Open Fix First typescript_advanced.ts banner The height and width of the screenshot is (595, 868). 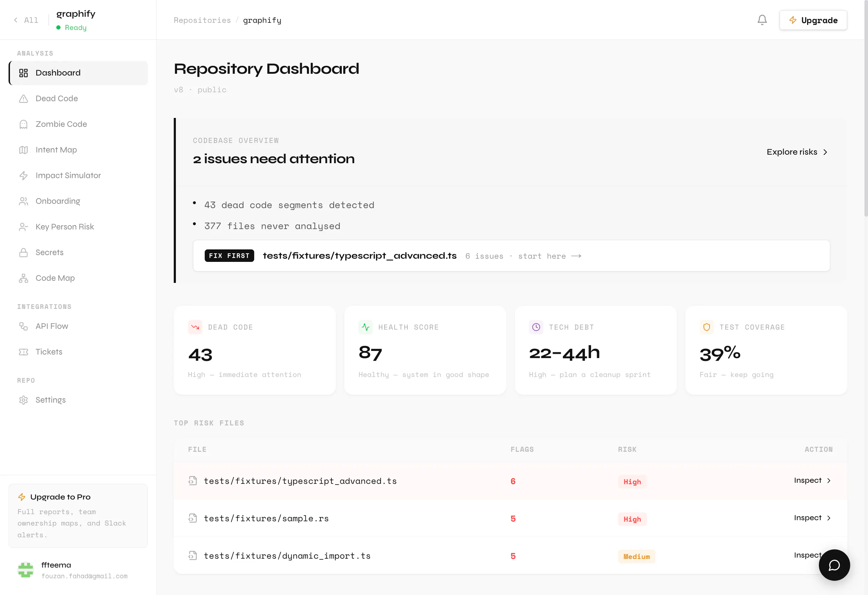[x=511, y=256]
